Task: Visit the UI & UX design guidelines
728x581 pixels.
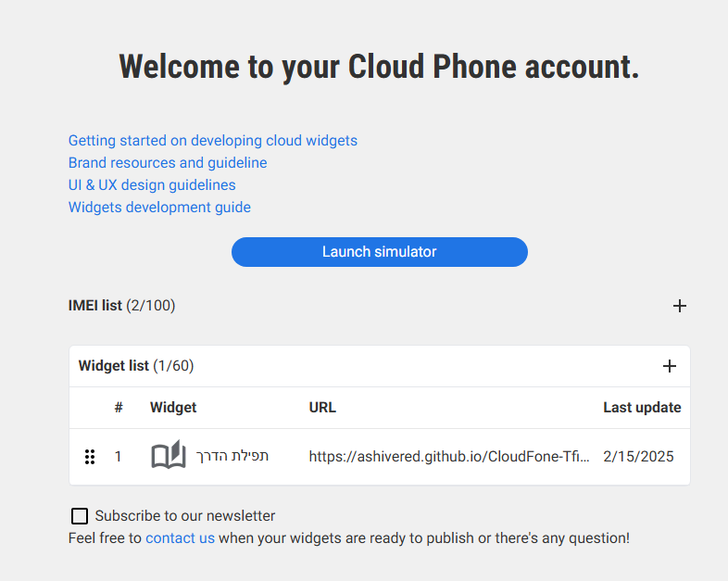Action: [x=152, y=185]
